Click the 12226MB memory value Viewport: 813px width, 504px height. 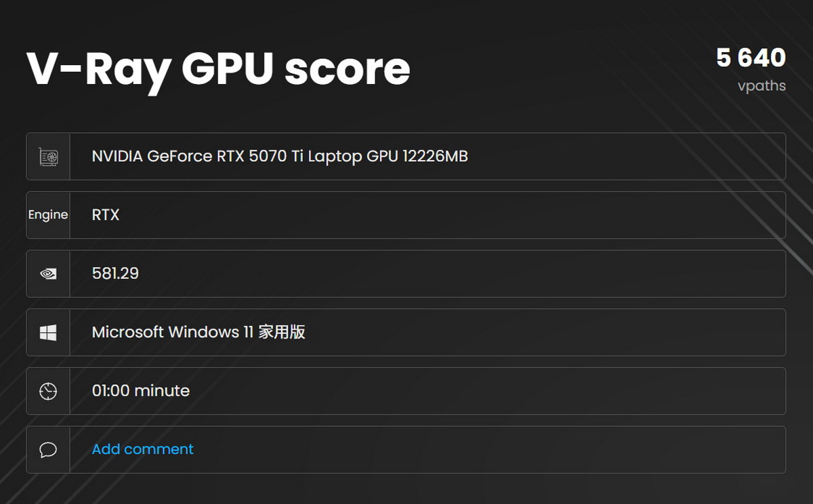click(435, 156)
